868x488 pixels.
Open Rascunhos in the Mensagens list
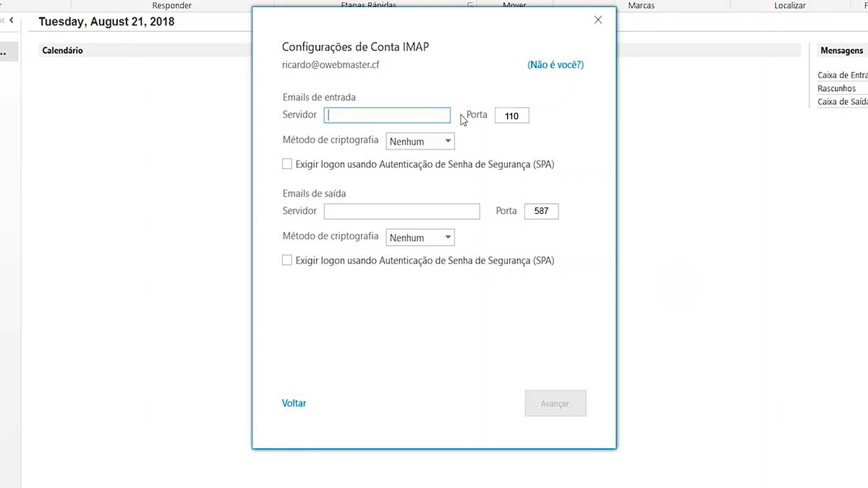tap(836, 88)
